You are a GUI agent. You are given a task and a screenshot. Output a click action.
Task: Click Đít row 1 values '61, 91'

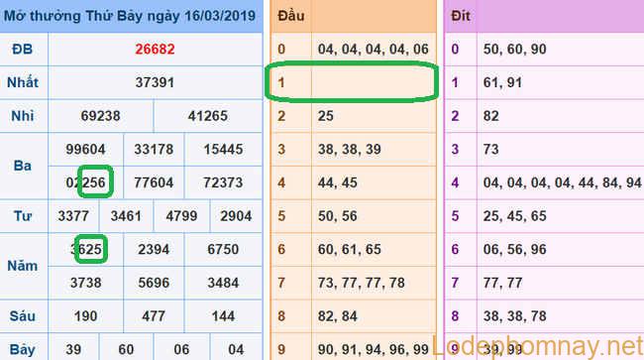[x=502, y=82]
